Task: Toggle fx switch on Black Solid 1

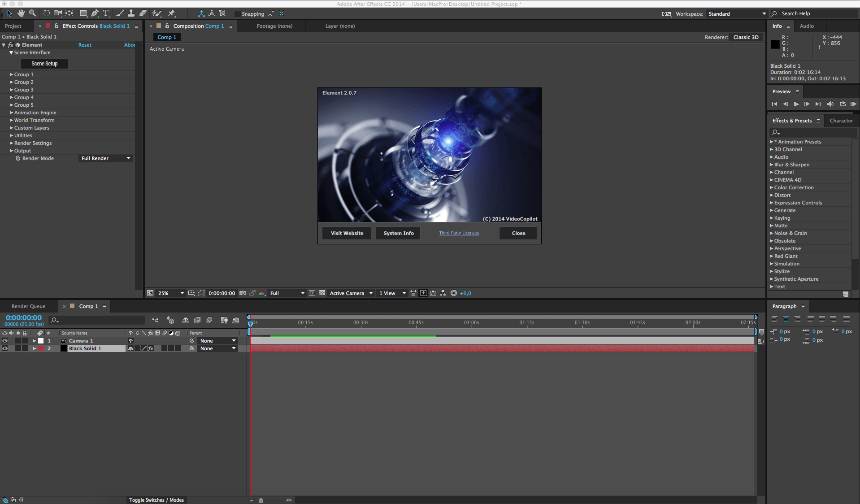Action: click(151, 348)
